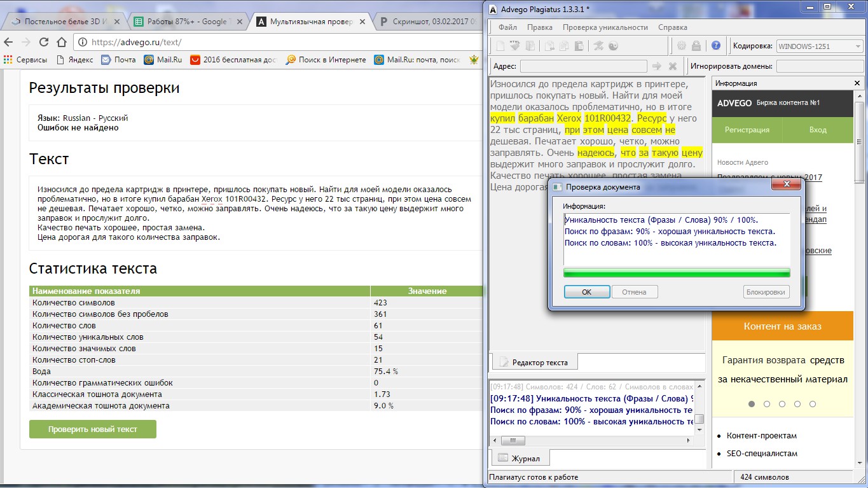Click the 424 символов status bar entry
Screen dimensions: 868x488
click(x=765, y=477)
